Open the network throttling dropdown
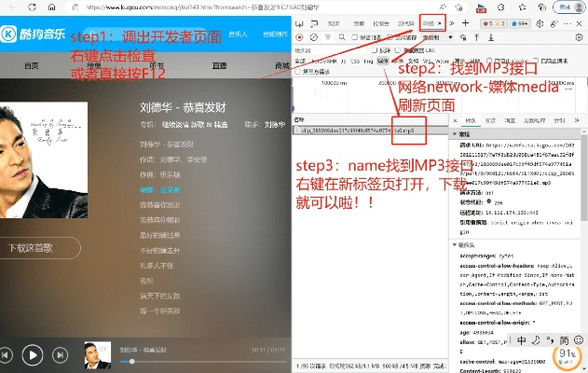Viewport: 588px width, 373px height. (438, 37)
